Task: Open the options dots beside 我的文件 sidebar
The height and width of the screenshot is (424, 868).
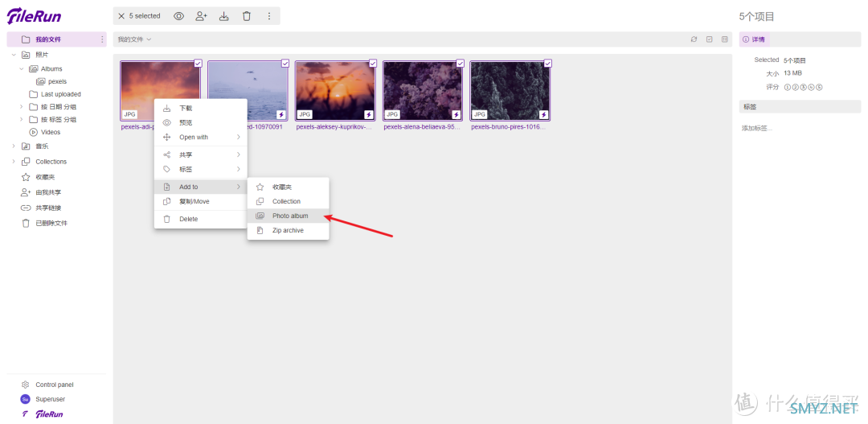Action: [102, 39]
